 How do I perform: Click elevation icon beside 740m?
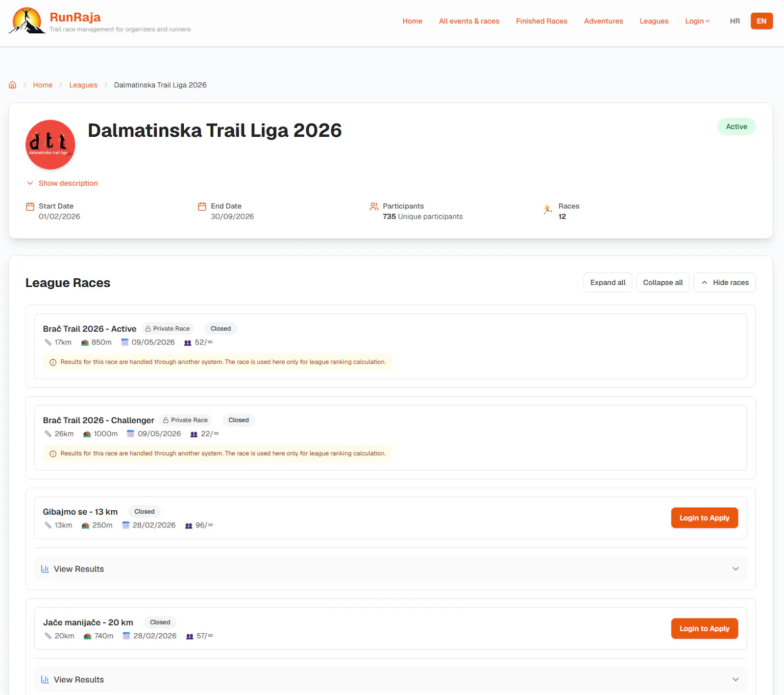click(88, 636)
